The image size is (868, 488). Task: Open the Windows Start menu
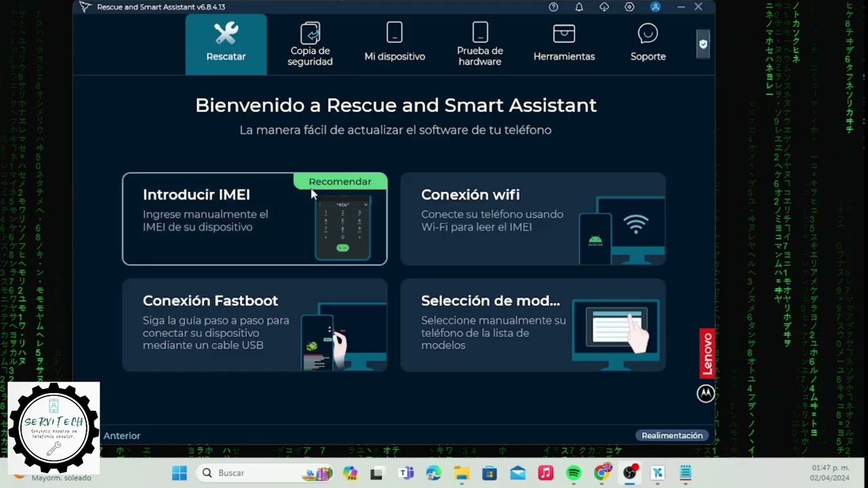[x=180, y=473]
